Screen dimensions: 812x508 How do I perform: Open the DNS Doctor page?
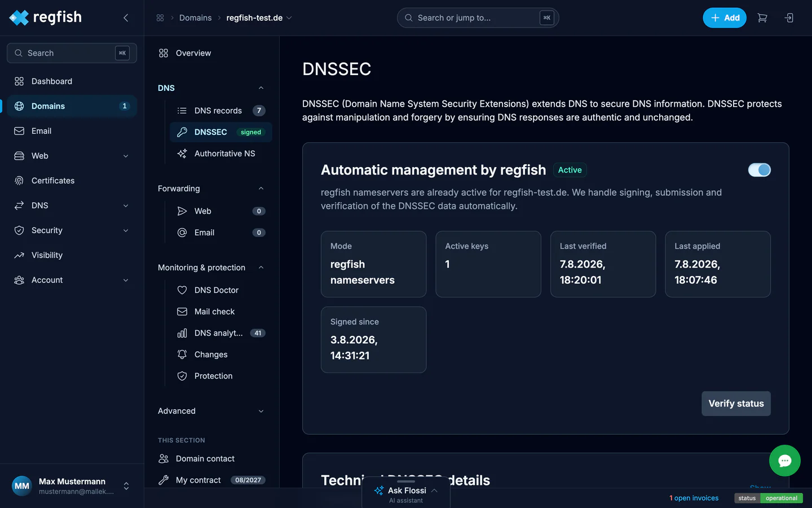click(x=221, y=290)
